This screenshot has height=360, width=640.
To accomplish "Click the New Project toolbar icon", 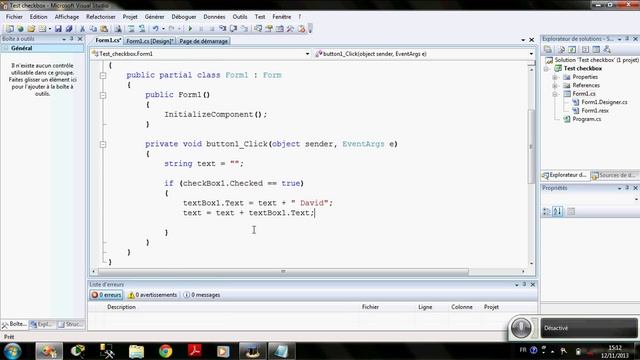I will pyautogui.click(x=9, y=29).
